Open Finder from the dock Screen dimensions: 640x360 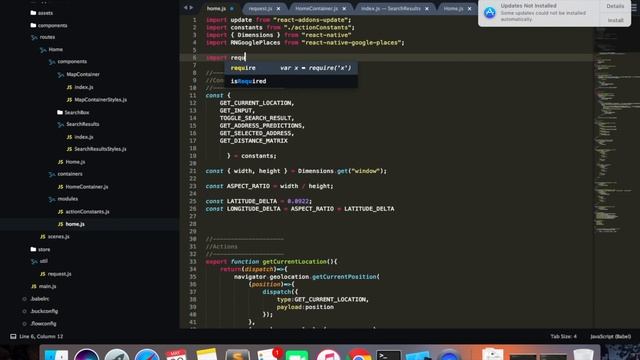[x=56, y=355]
